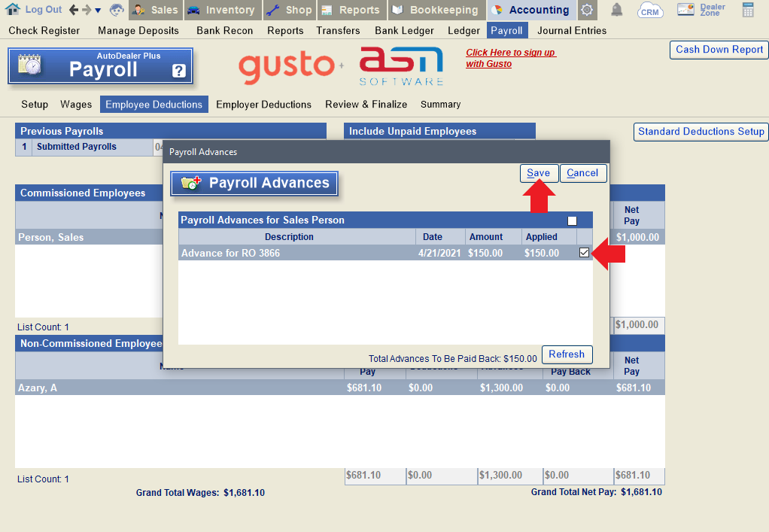Open the Bookkeeping module
The width and height of the screenshot is (769, 532).
(436, 10)
